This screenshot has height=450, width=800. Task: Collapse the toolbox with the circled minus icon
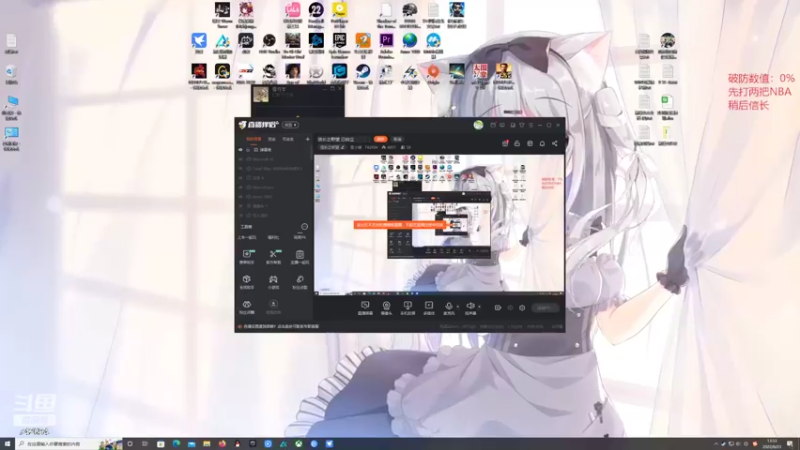point(305,227)
